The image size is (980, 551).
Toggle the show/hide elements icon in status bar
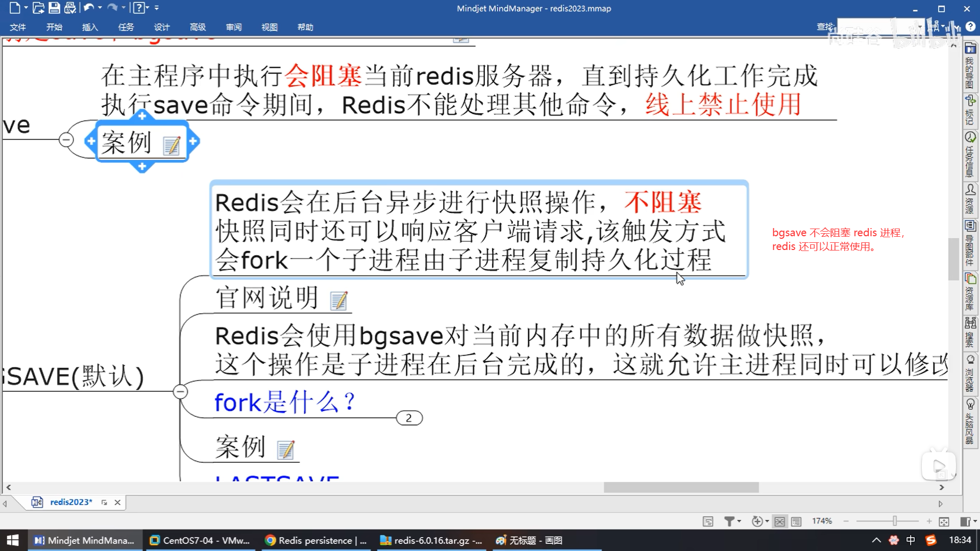[757, 521]
